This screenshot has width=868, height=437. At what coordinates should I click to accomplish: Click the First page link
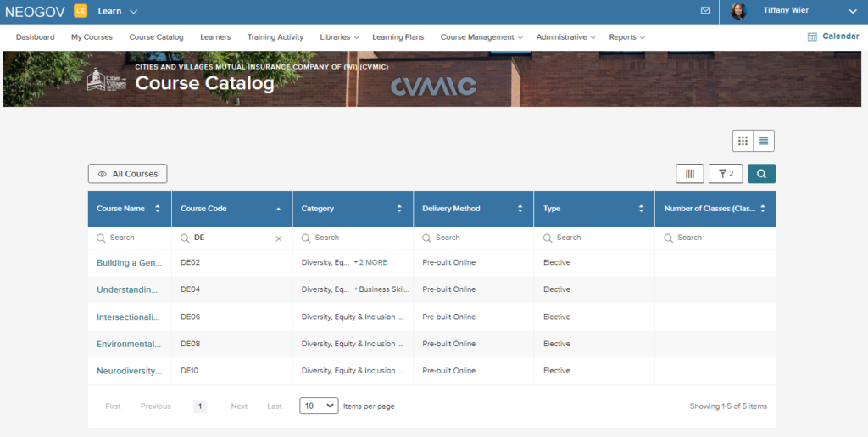pos(113,406)
